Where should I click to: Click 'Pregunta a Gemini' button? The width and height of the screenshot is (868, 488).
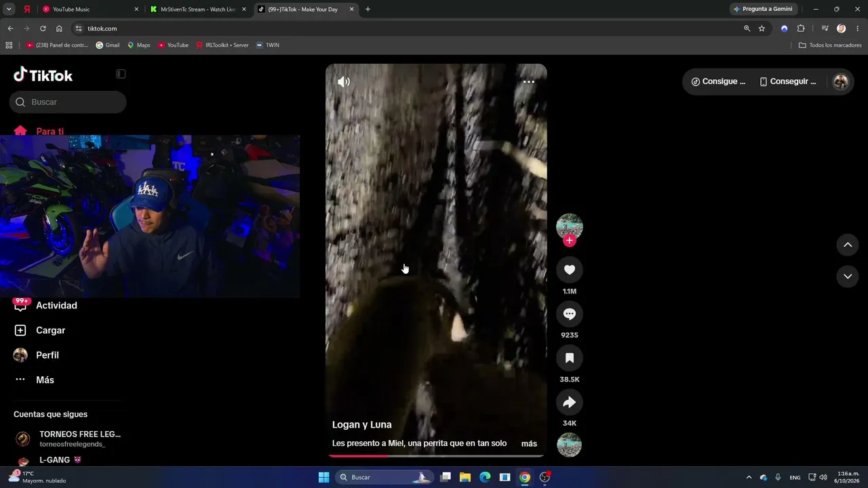tap(763, 9)
